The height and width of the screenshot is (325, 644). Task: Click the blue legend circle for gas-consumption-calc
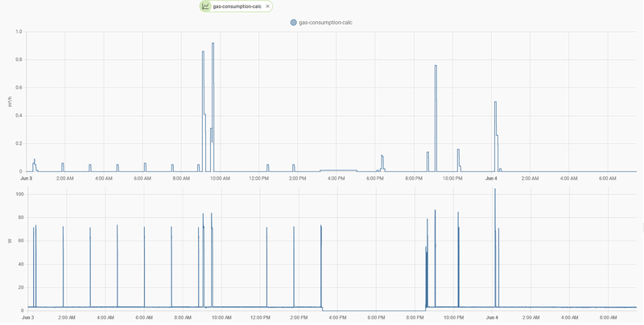coord(293,23)
